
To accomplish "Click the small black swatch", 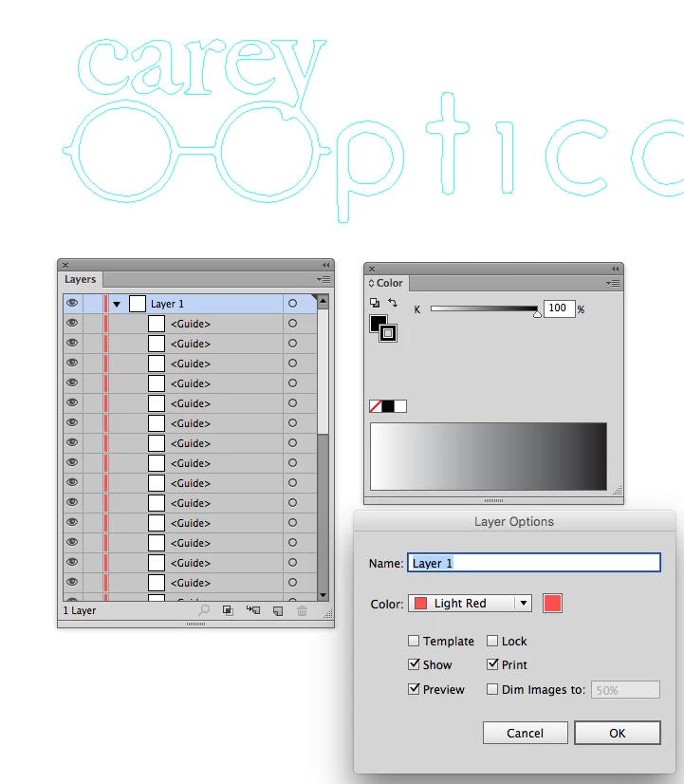I will click(388, 406).
